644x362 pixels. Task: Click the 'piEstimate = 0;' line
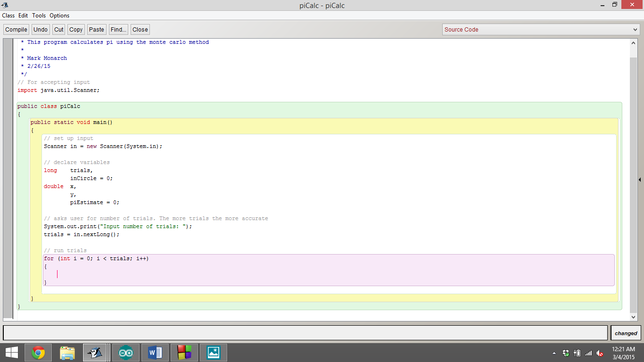click(x=95, y=202)
